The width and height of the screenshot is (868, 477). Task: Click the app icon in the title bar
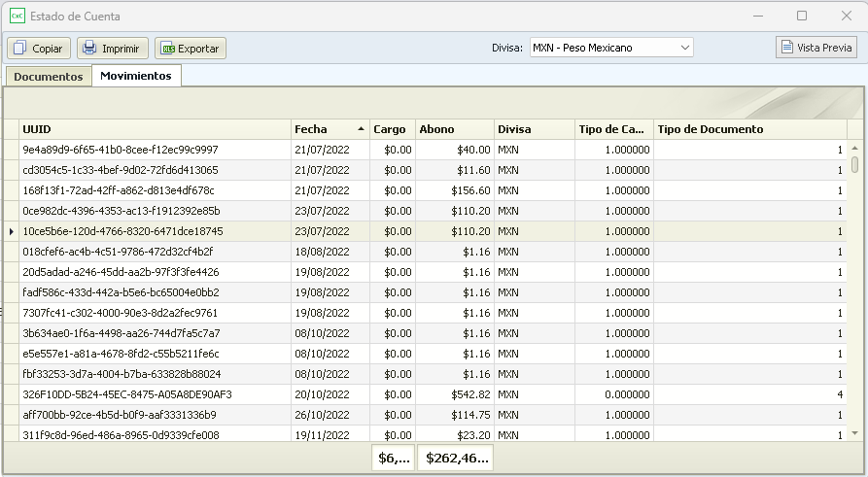pos(17,16)
